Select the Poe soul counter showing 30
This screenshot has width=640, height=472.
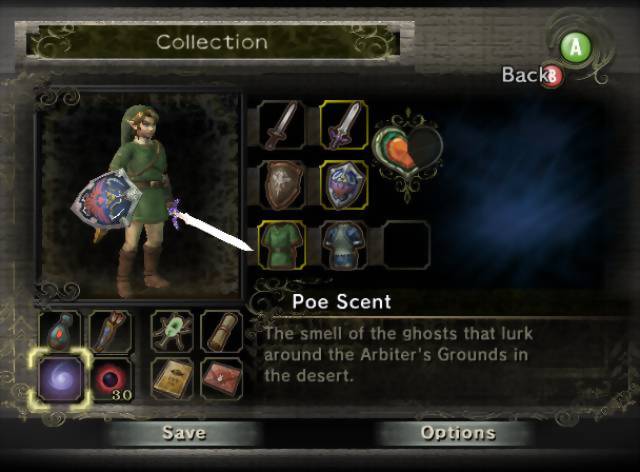(x=111, y=378)
